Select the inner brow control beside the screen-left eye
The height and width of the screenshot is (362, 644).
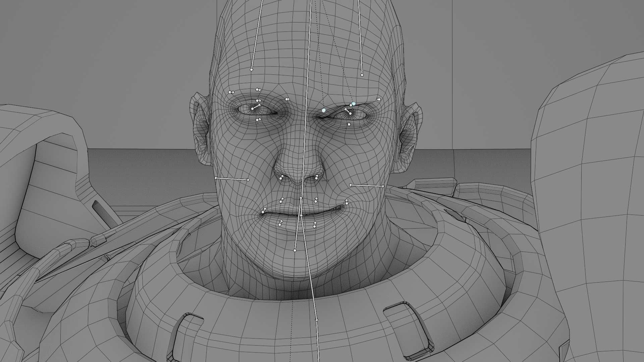coord(287,99)
